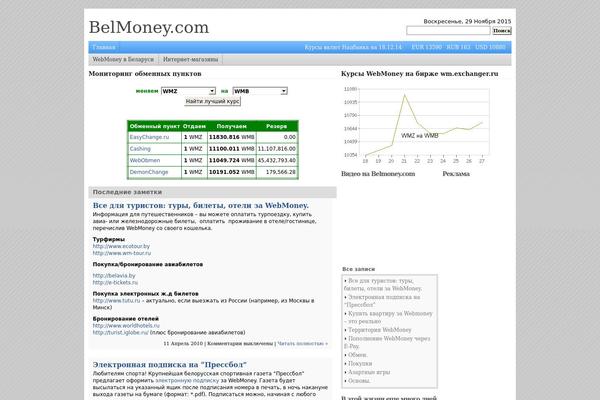Select the rate 11049.724 WMB cell

tap(232, 160)
